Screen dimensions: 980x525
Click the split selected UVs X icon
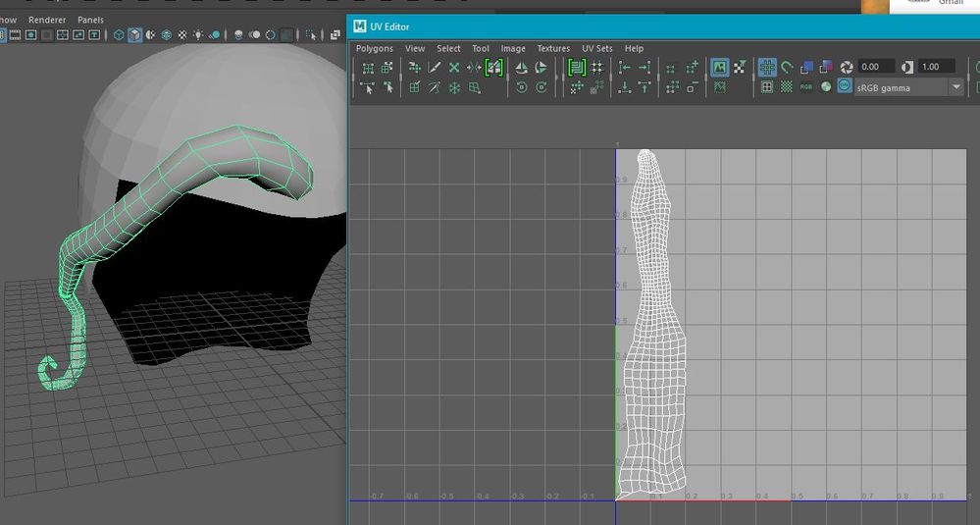pyautogui.click(x=454, y=68)
